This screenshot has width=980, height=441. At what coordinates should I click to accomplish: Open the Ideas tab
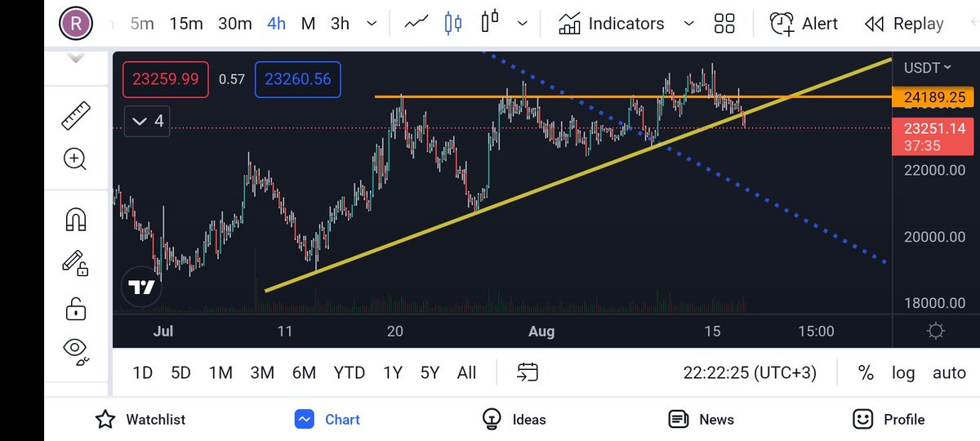pos(514,419)
